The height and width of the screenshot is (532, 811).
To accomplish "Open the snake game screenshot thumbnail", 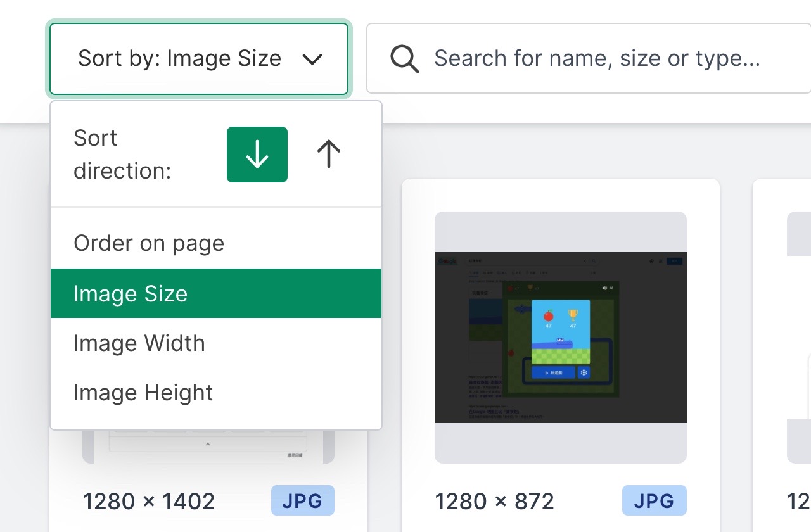I will [x=561, y=338].
